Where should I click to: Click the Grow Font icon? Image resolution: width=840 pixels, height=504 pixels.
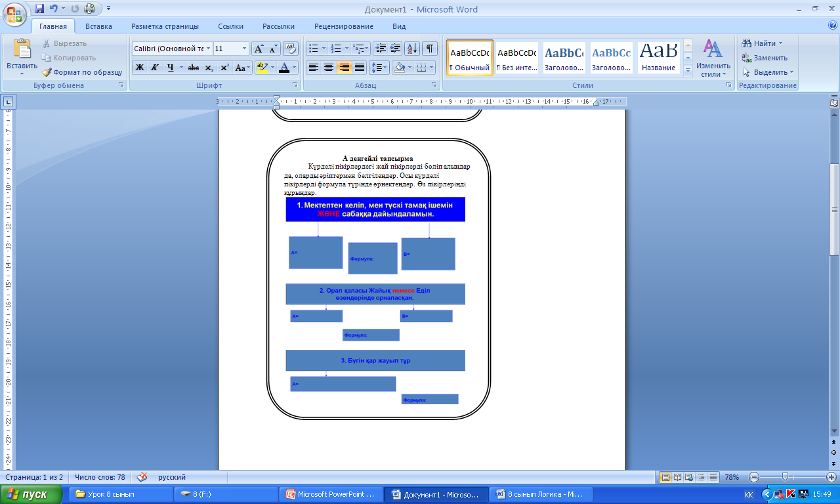(259, 49)
